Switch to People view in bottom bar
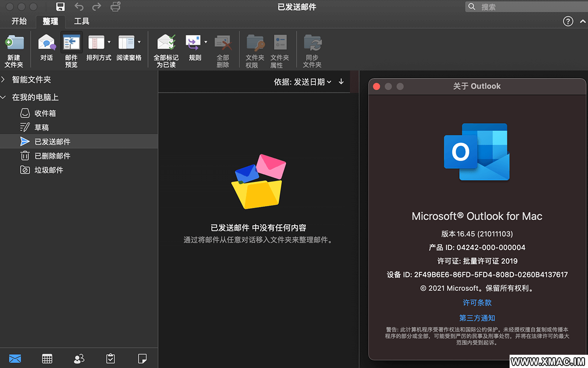 (79, 359)
